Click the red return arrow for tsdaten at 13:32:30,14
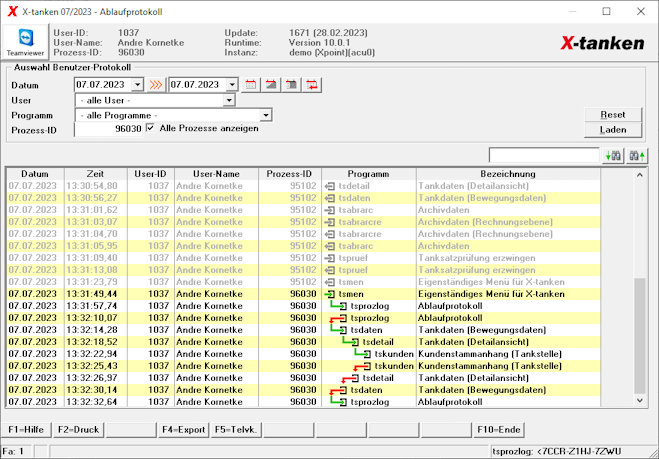 (338, 390)
